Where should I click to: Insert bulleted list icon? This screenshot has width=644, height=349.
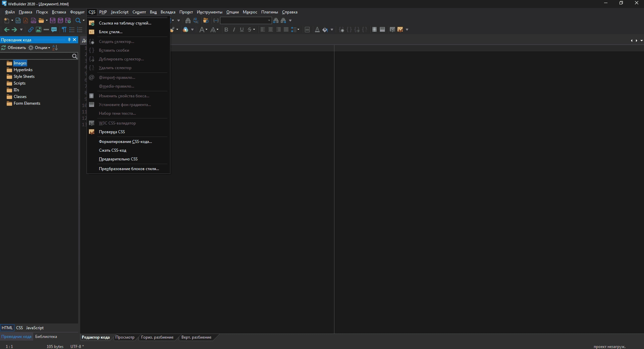coord(72,30)
